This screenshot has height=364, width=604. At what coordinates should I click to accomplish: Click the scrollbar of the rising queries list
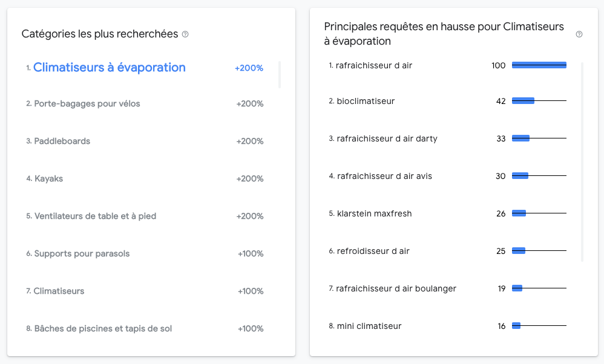pyautogui.click(x=582, y=162)
